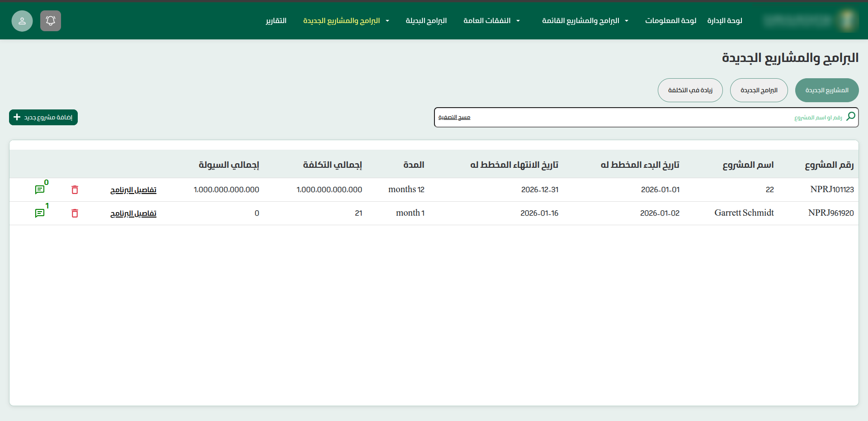Viewport: 868px width, 421px height.
Task: Open the user profile avatar icon
Action: [22, 21]
